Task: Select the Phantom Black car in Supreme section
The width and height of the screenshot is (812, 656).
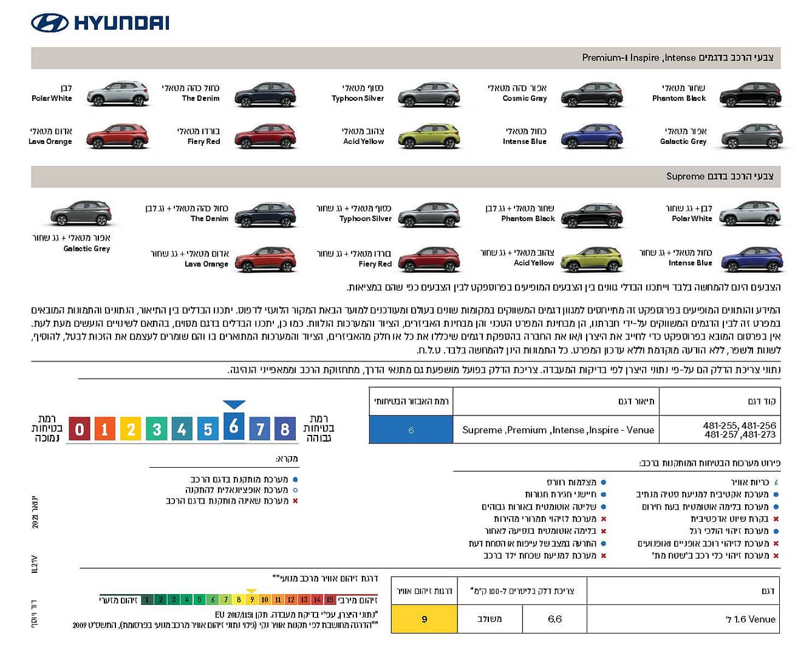Action: click(x=592, y=214)
